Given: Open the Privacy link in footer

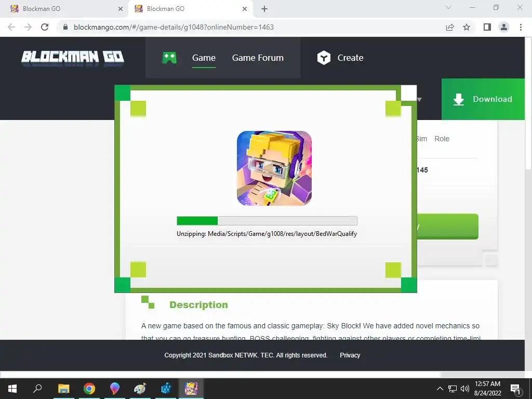Looking at the screenshot, I should coord(350,355).
